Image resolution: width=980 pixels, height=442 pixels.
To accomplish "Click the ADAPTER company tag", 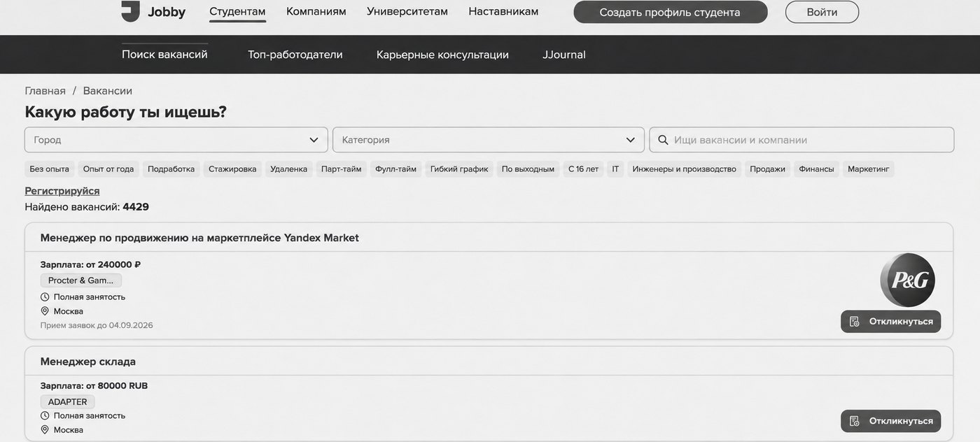I will click(68, 402).
